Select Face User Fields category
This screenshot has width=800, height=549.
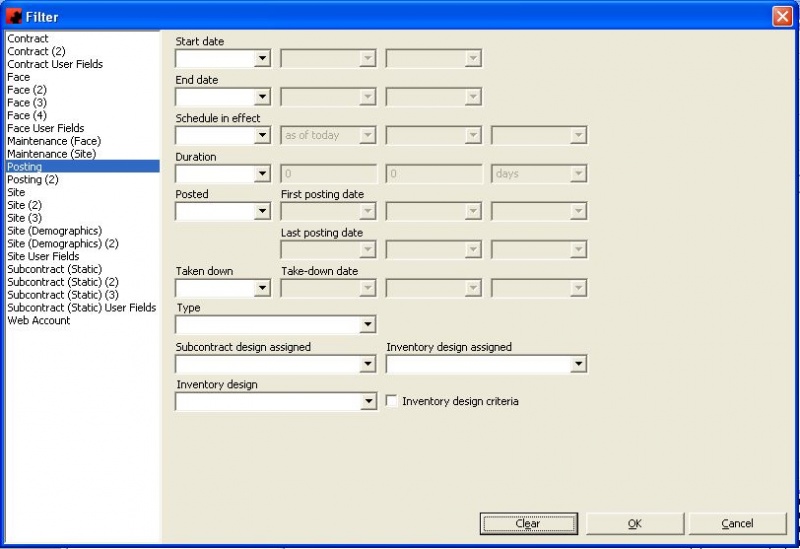(x=45, y=128)
